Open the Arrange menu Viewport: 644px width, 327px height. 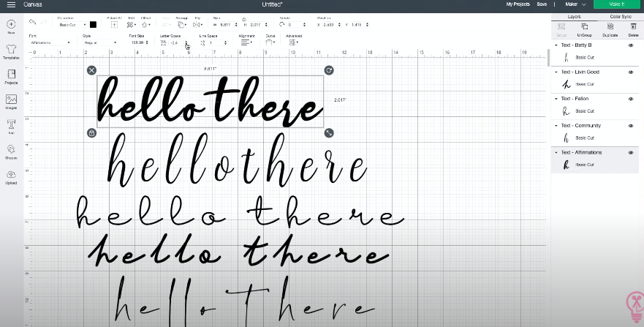click(x=181, y=25)
